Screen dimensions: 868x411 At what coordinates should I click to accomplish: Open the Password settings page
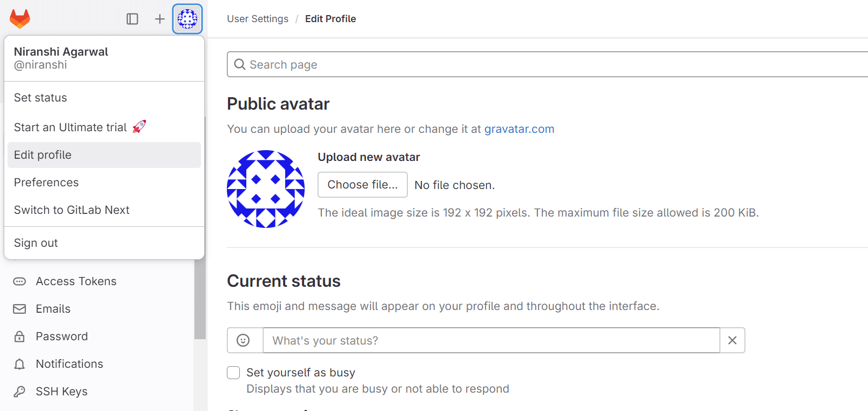62,336
